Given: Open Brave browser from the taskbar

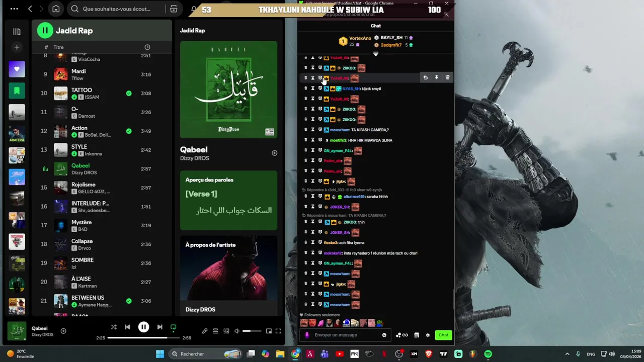Looking at the screenshot, I should click(429, 354).
